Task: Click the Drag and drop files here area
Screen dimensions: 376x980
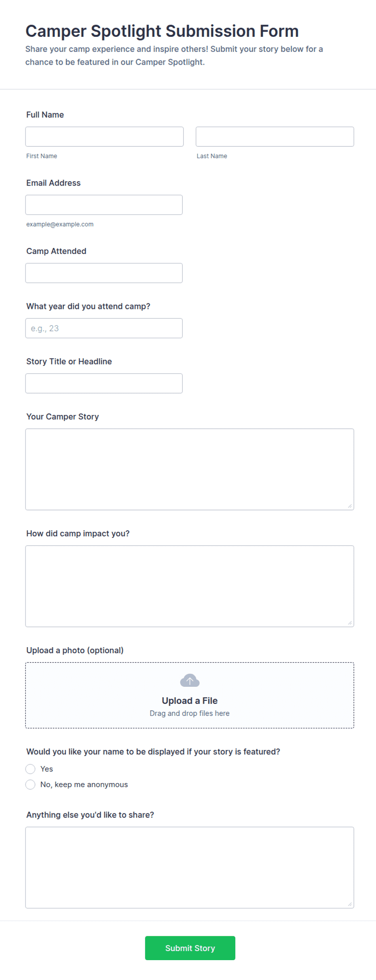Action: [x=190, y=713]
